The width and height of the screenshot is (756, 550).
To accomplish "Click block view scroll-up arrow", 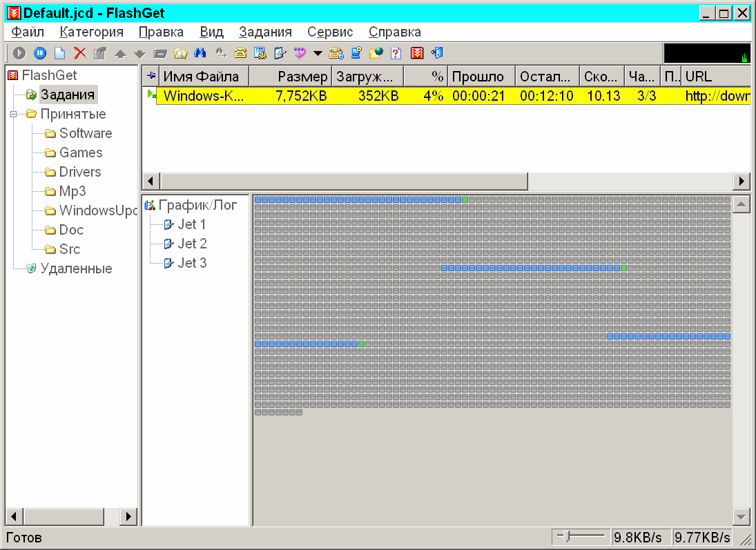I will pos(741,205).
